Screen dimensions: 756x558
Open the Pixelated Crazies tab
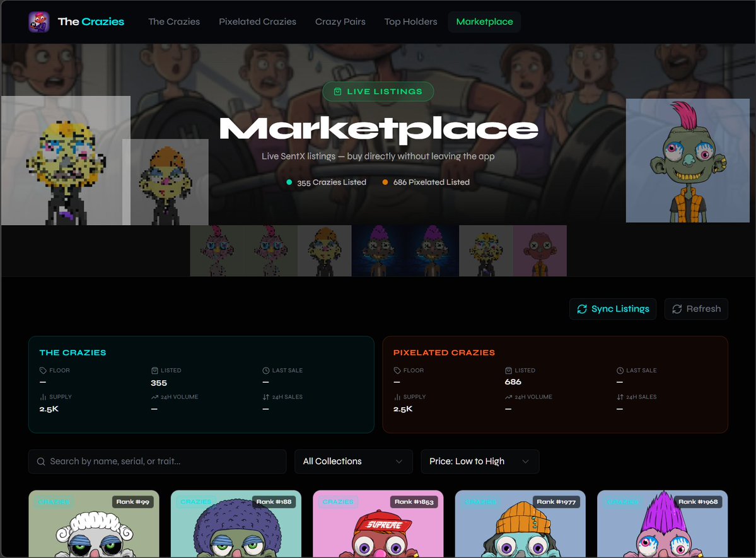click(257, 21)
